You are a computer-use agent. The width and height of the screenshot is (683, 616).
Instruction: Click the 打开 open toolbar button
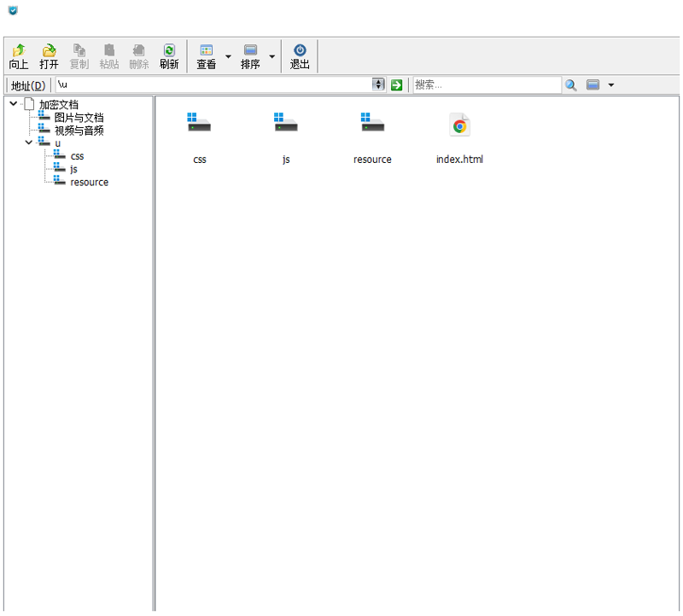pos(49,56)
